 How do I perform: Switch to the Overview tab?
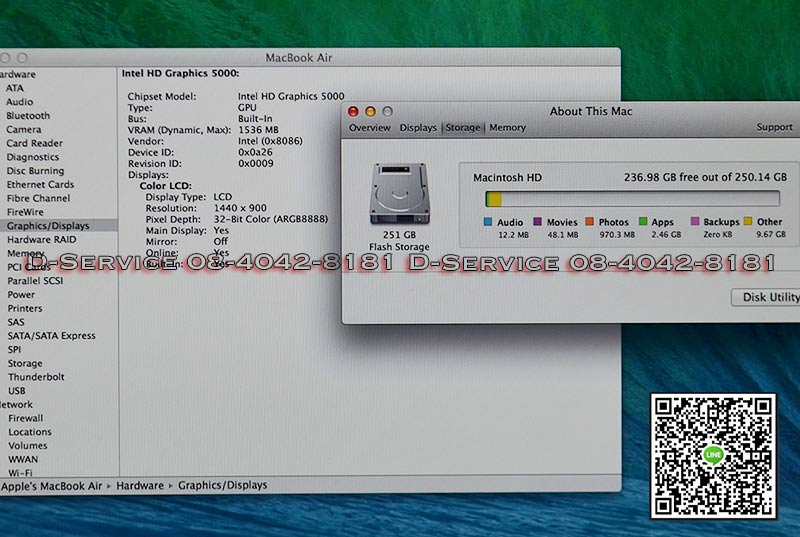(x=369, y=127)
